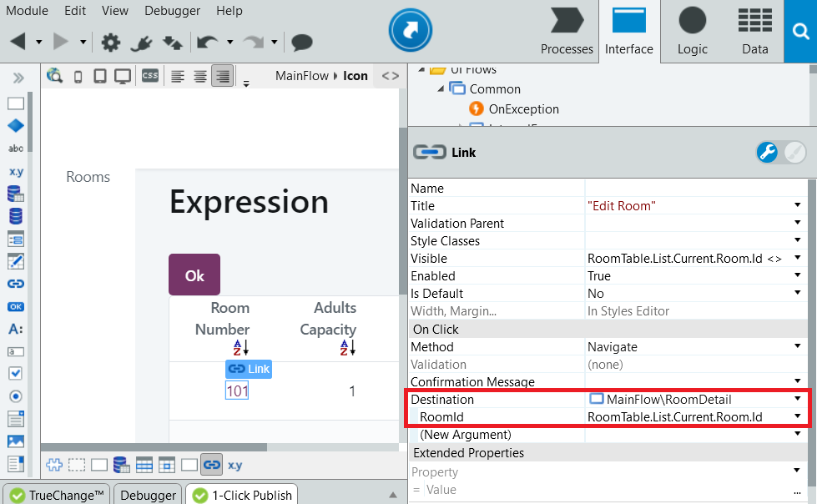
Task: Toggle phone device preview
Action: tap(78, 75)
